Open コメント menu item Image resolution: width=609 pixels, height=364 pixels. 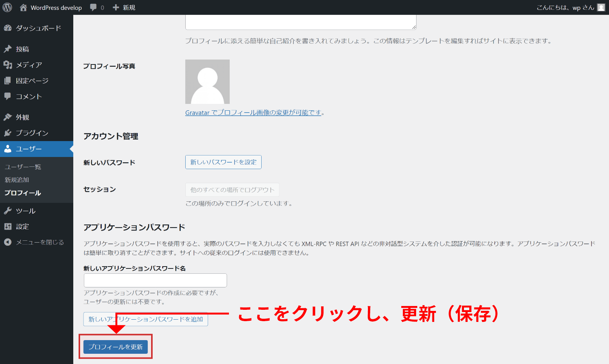point(36,96)
